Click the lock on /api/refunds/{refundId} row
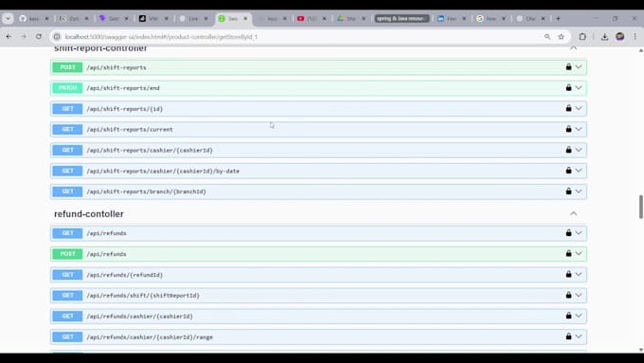The width and height of the screenshot is (644, 363). (x=568, y=274)
